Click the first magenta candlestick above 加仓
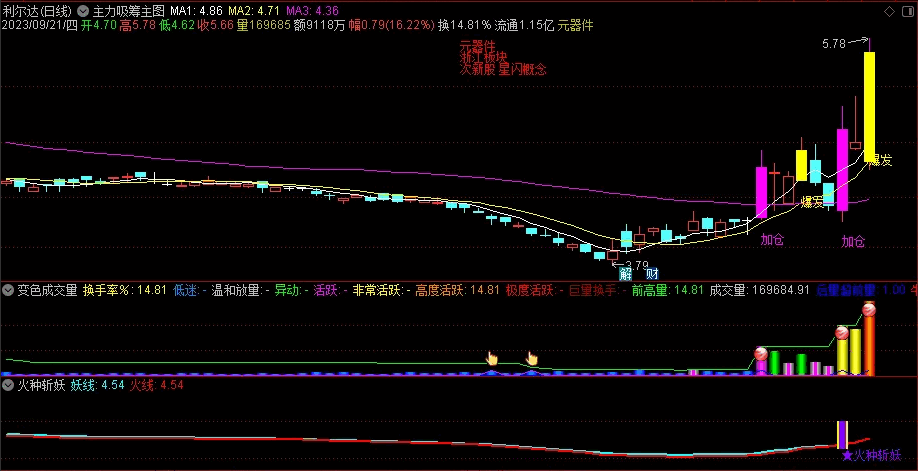The image size is (918, 471). pos(761,192)
